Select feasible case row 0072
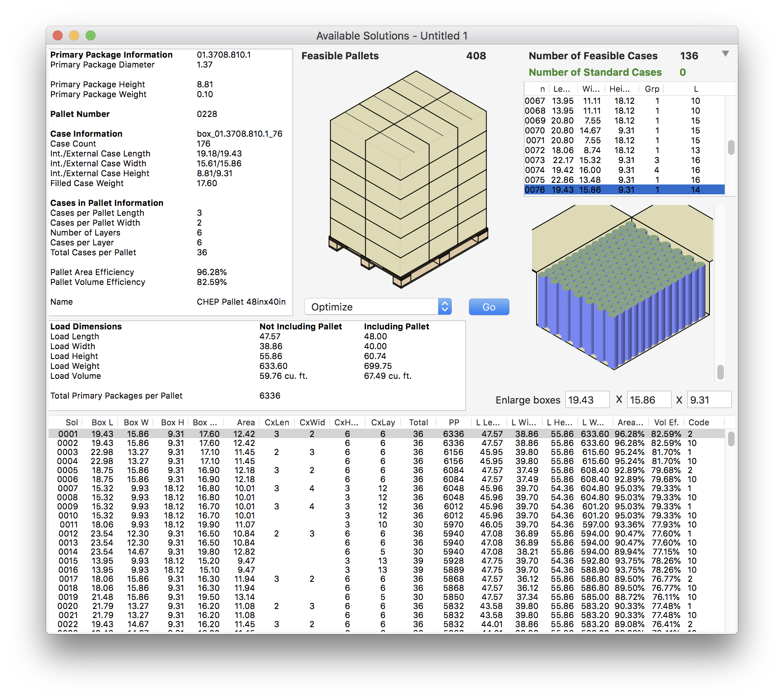This screenshot has width=784, height=700. click(624, 150)
